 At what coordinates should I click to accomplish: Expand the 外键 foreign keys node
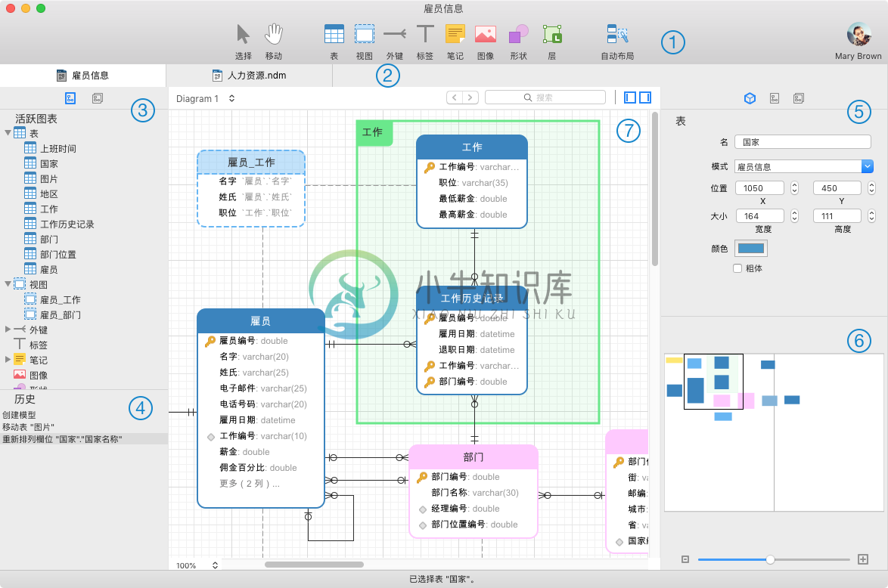point(8,330)
